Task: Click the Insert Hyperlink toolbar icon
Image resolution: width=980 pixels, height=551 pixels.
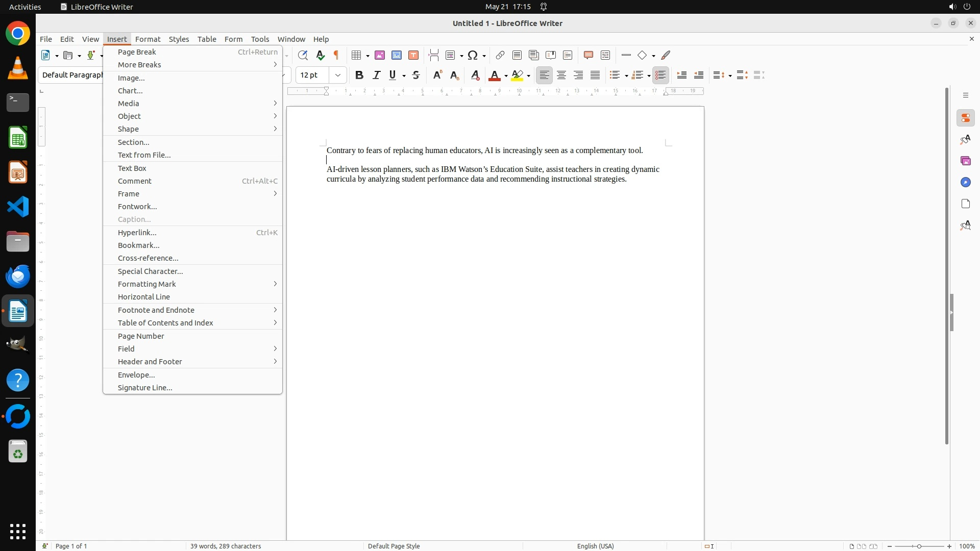Action: coord(500,55)
